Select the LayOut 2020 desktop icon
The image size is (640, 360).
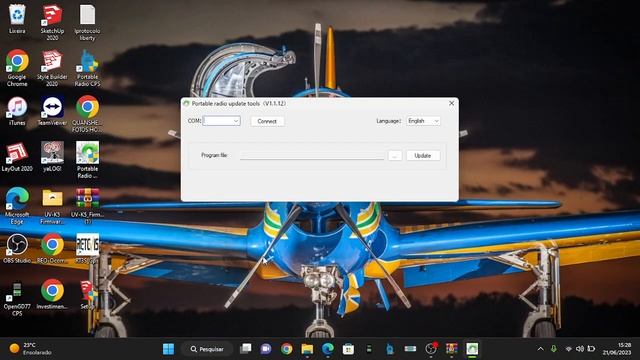[x=17, y=157]
